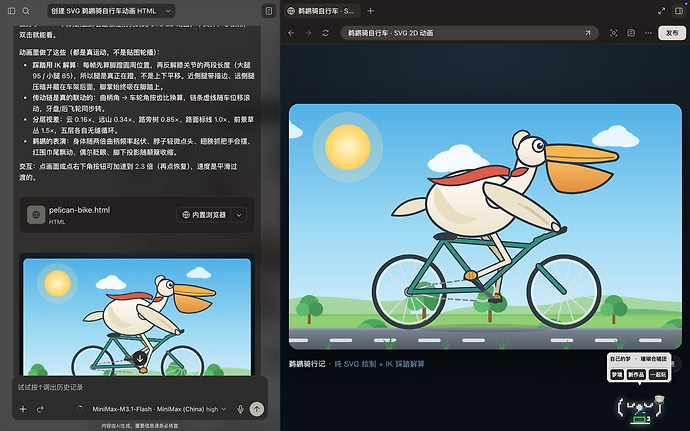The height and width of the screenshot is (431, 690).
Task: Click the 梦境 button in pet bubble
Action: [617, 375]
